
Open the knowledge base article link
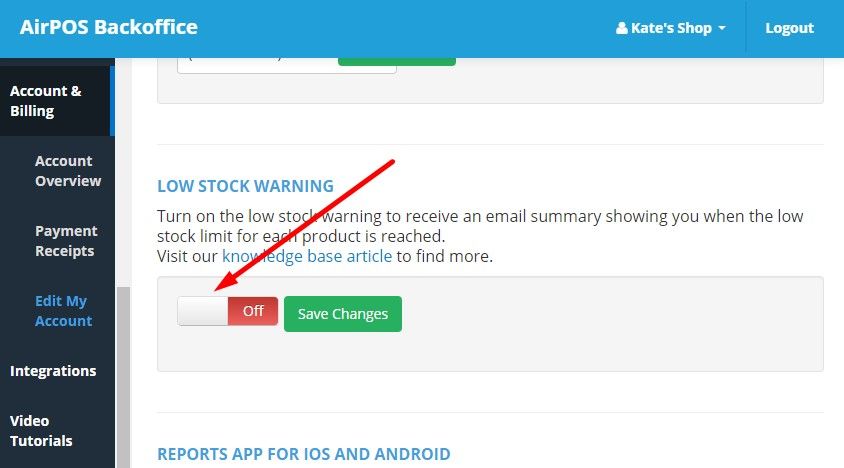click(307, 256)
